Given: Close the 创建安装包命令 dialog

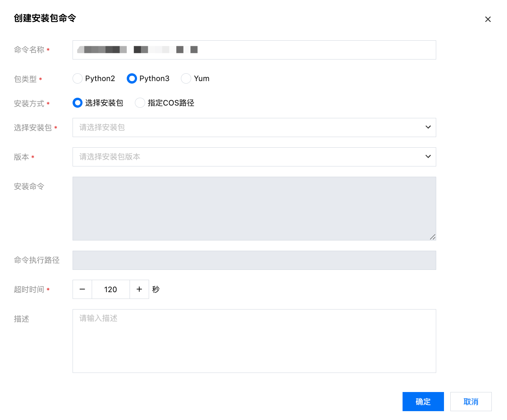Looking at the screenshot, I should 488,19.
